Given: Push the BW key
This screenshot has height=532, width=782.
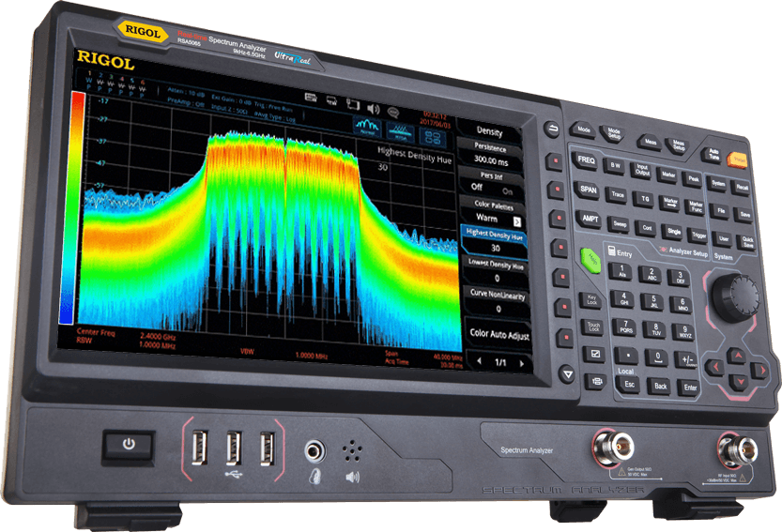Looking at the screenshot, I should [616, 165].
